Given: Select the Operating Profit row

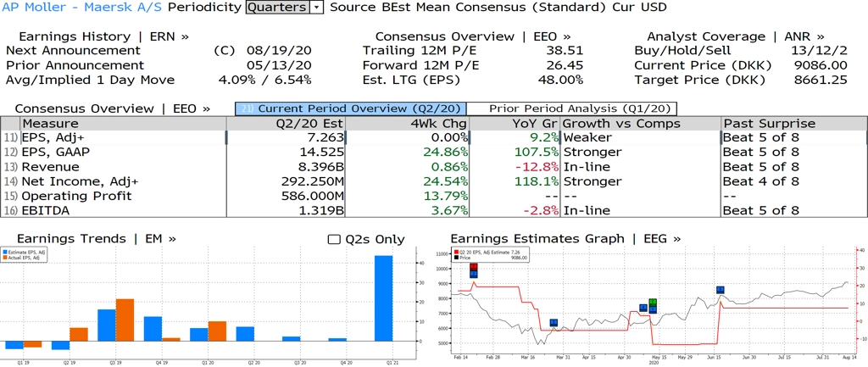Looking at the screenshot, I should click(x=434, y=196).
